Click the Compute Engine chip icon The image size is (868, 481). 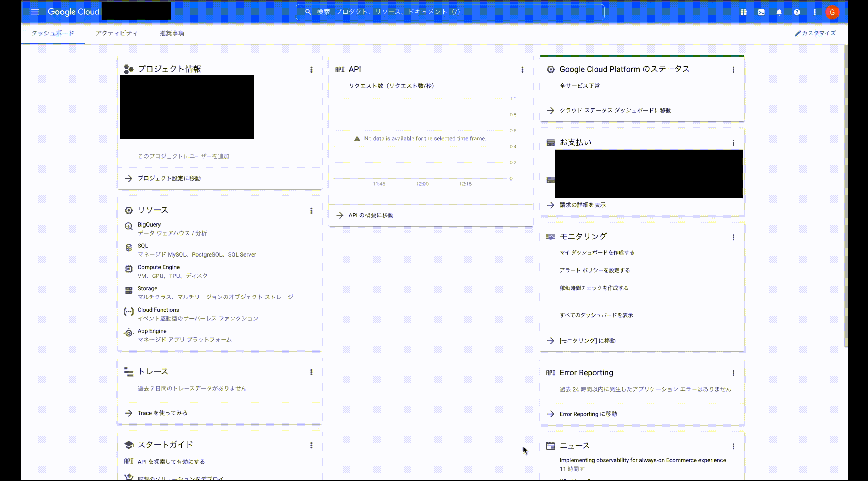pos(128,269)
